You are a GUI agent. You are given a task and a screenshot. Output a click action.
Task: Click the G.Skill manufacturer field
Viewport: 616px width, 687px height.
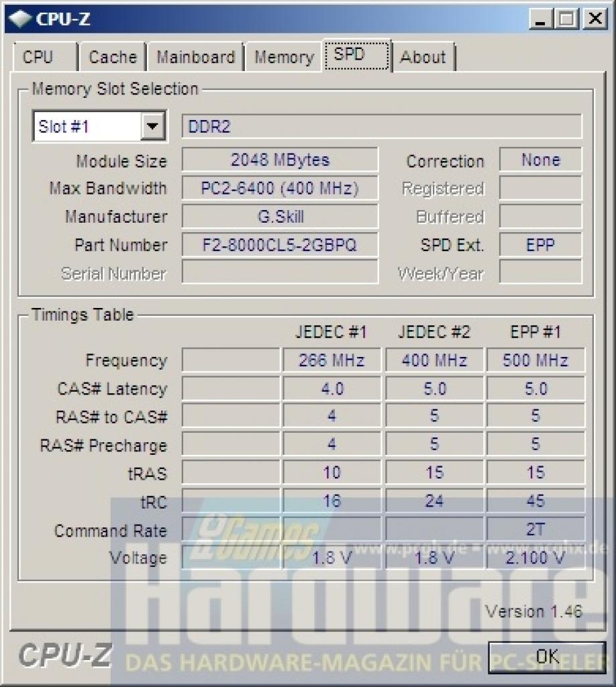tap(280, 217)
